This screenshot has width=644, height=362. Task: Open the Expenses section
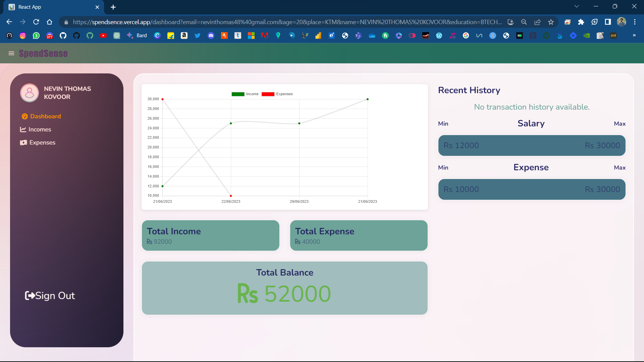pos(42,142)
